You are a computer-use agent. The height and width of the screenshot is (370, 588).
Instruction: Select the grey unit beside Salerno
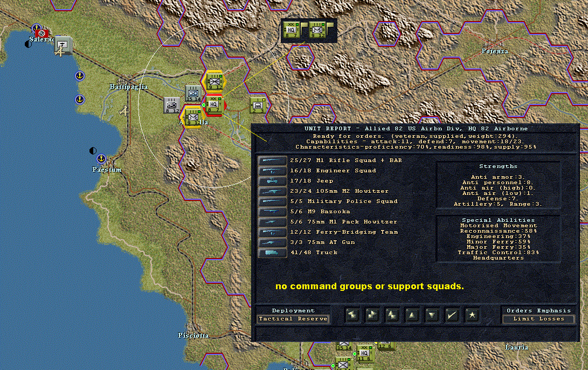coord(63,45)
